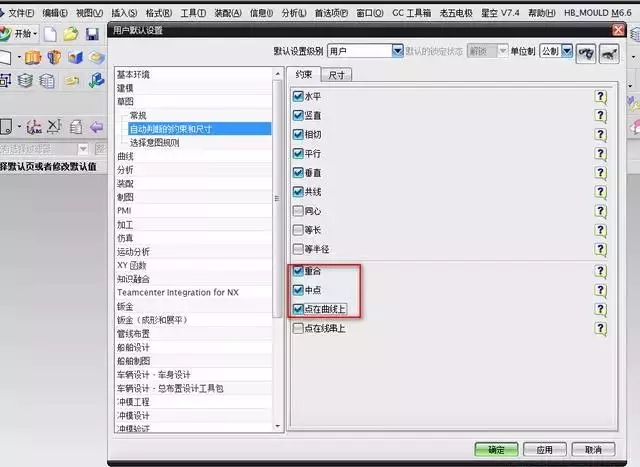Click the Save floppy disk icon
The image size is (640, 467).
tap(92, 34)
